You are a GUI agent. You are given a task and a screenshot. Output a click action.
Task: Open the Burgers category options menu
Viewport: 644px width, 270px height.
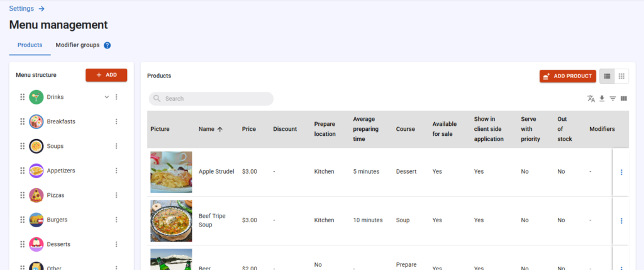[x=116, y=220]
